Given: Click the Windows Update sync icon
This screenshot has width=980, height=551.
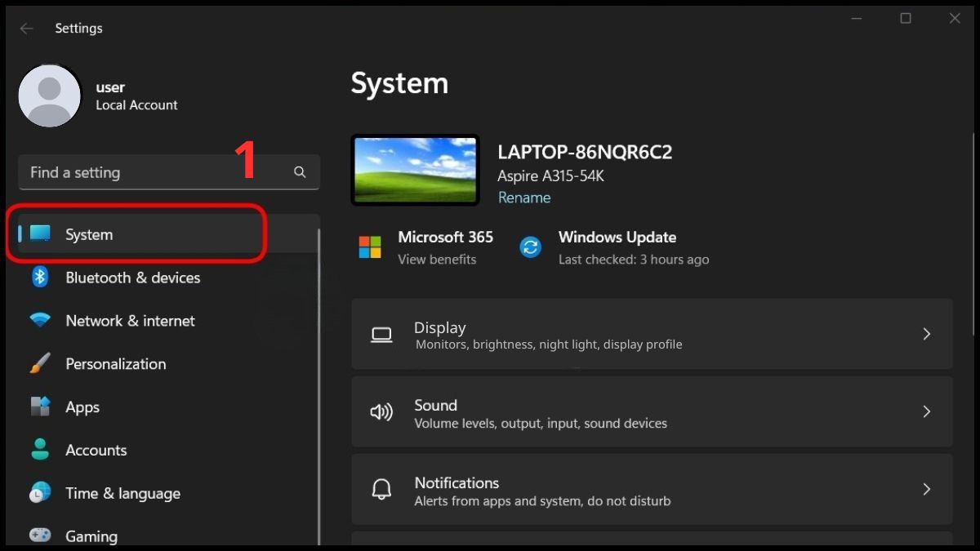Looking at the screenshot, I should [531, 247].
